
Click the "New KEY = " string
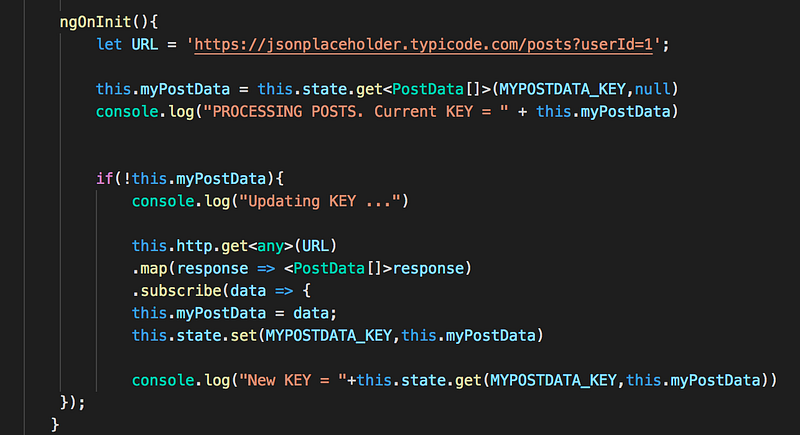tap(293, 380)
